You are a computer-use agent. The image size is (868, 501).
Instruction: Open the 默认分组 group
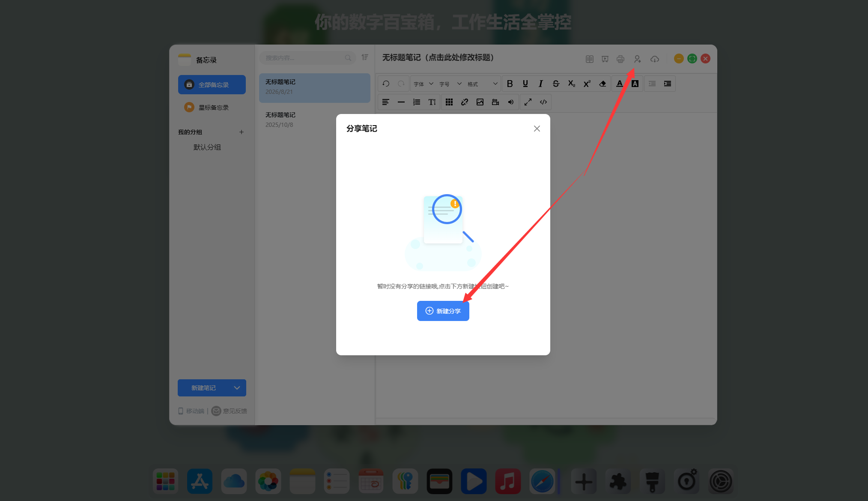point(207,147)
